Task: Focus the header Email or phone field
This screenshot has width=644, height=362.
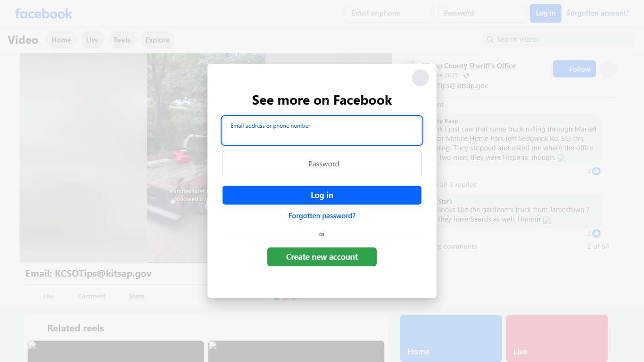Action: point(389,13)
